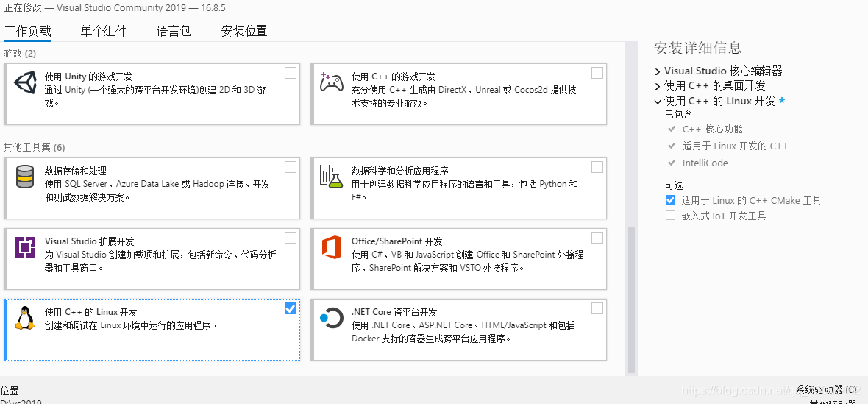The image size is (868, 404).
Task: Uncheck the Linux development with C++ checkbox
Action: (x=290, y=309)
